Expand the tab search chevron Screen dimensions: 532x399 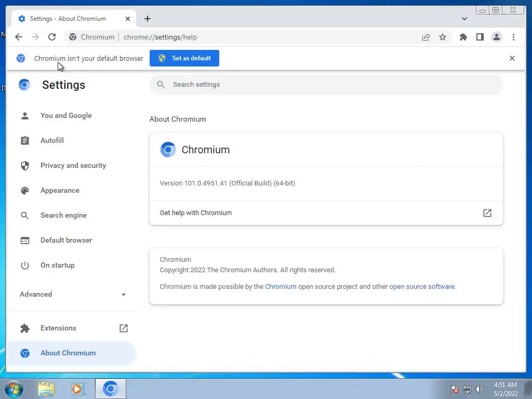464,19
